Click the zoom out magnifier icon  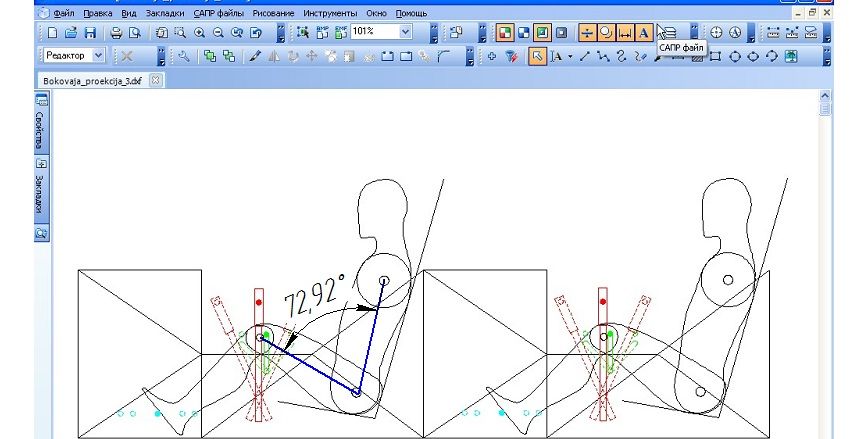(217, 33)
